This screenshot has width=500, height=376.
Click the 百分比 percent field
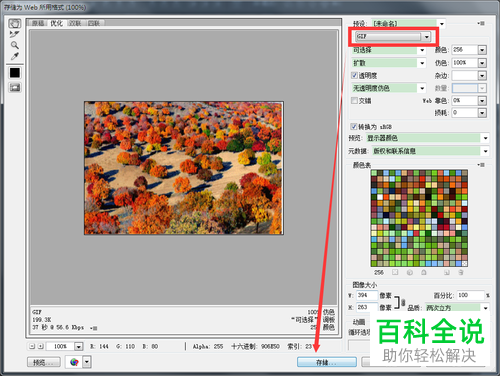(470, 295)
